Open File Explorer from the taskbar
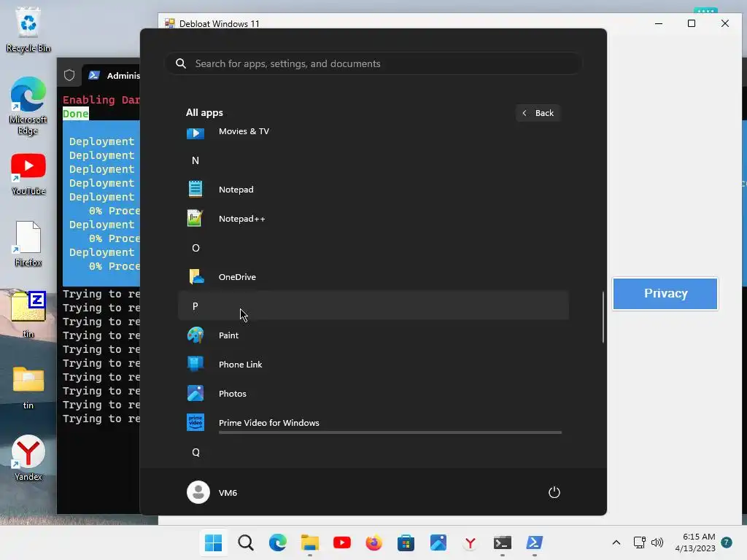747x560 pixels. [309, 542]
